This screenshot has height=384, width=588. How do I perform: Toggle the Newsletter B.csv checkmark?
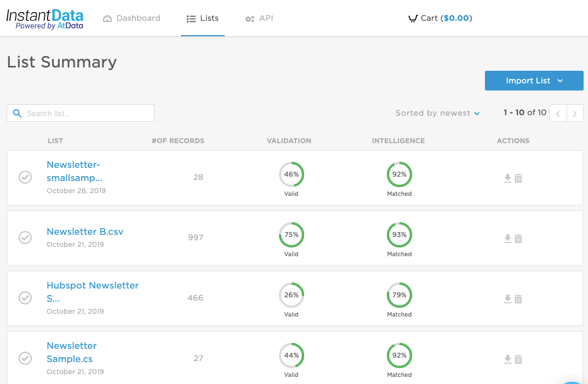[25, 238]
